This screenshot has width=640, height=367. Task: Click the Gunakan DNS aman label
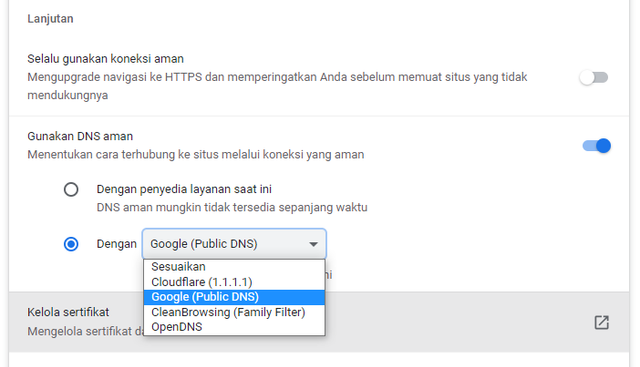tap(80, 136)
